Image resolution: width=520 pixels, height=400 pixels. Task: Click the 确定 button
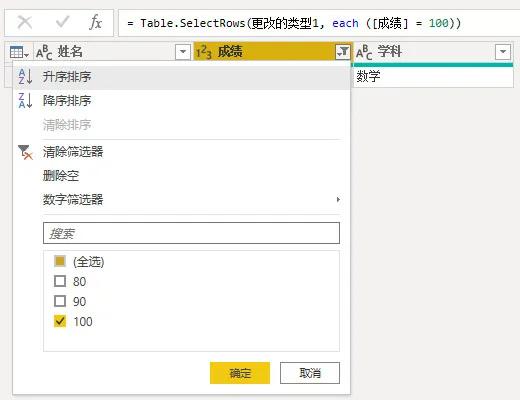point(240,373)
